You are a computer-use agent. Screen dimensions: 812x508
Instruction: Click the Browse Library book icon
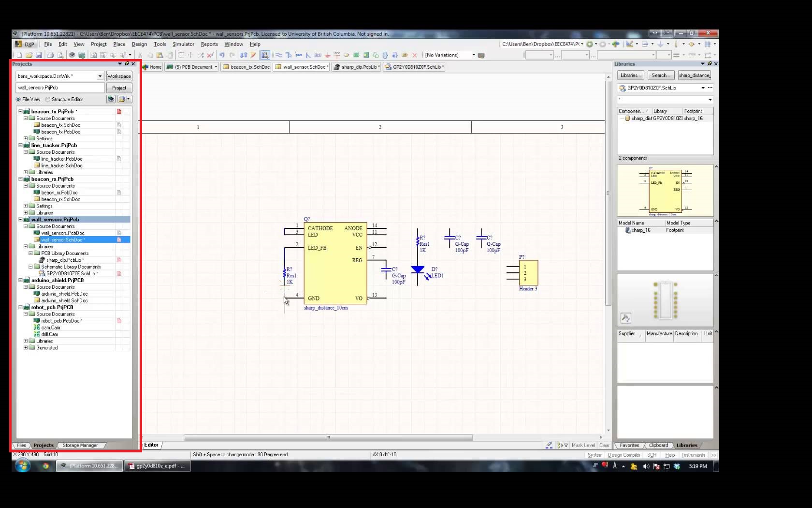point(265,55)
